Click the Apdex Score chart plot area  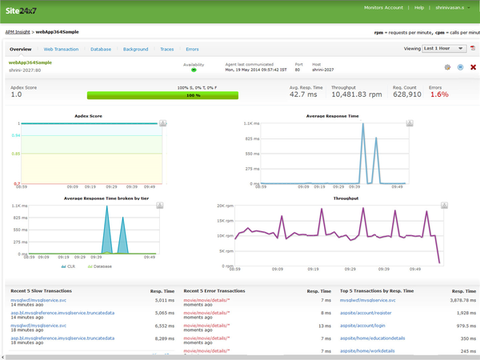92,153
